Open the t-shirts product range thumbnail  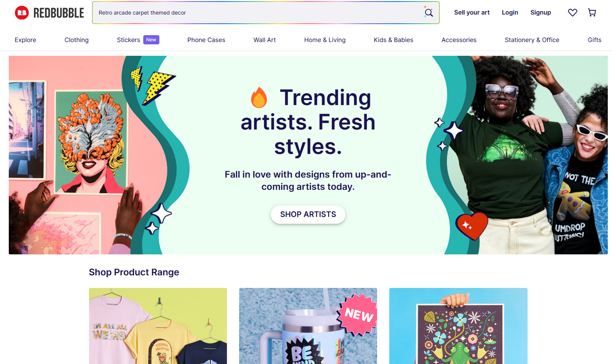[x=158, y=326]
